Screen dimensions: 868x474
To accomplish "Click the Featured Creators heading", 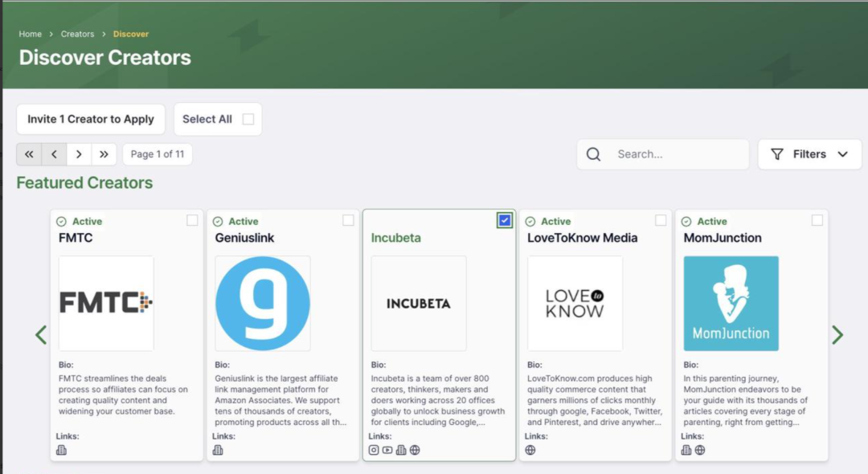I will pyautogui.click(x=84, y=183).
